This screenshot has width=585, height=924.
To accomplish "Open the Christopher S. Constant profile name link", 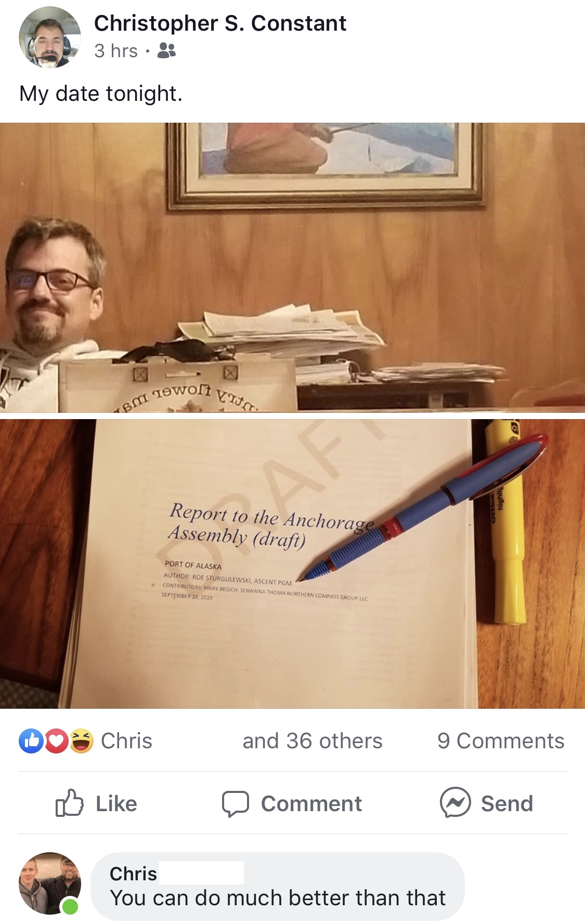I will point(220,23).
